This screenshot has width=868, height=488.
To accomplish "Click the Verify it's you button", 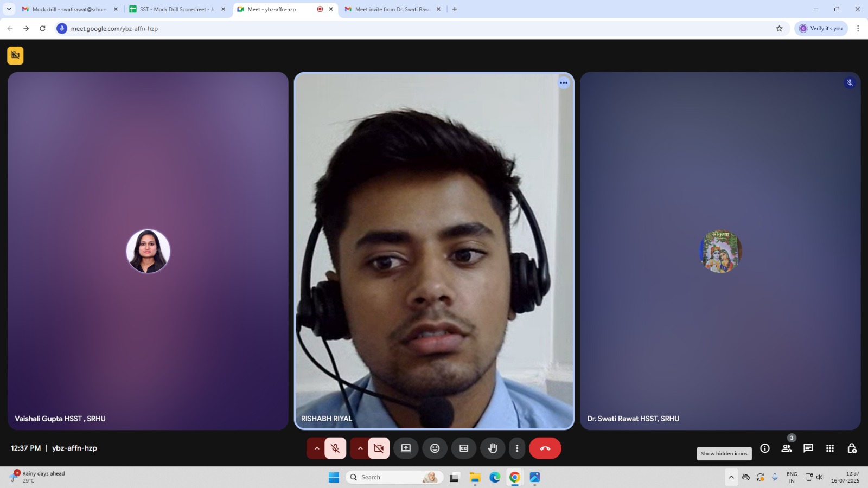I will click(x=821, y=28).
